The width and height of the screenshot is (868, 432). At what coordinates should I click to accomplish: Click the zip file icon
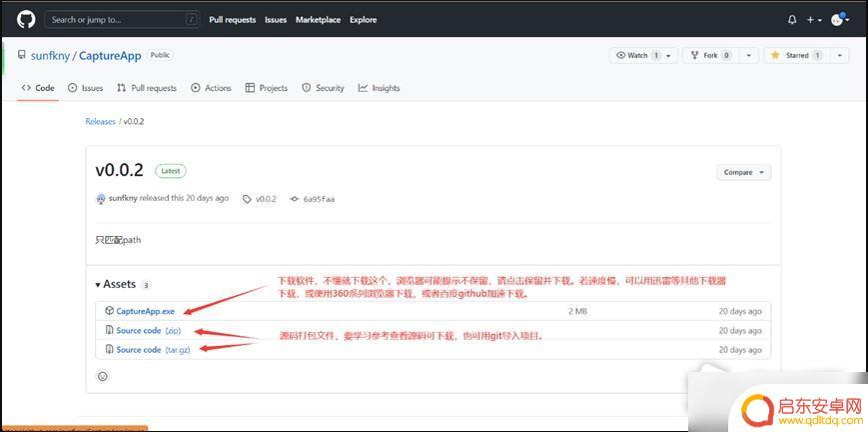[109, 331]
